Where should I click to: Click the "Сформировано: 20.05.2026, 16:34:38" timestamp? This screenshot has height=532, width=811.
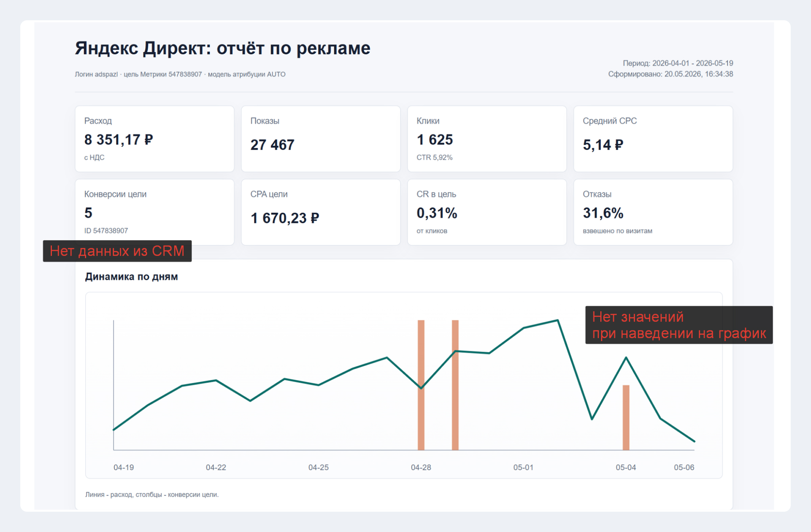tap(671, 74)
